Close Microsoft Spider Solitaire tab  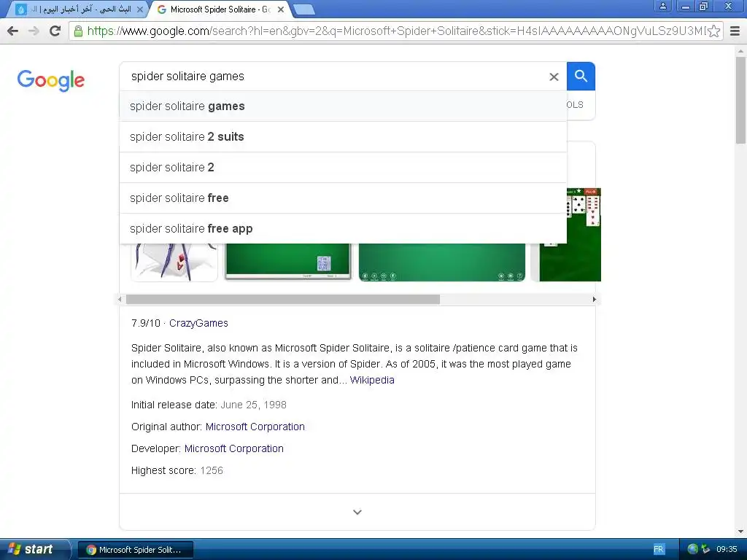(x=281, y=9)
